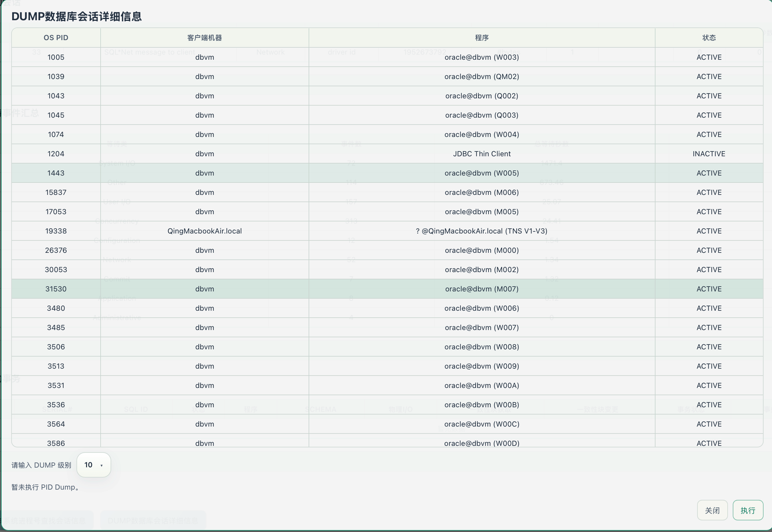Click the OS PID column header
The height and width of the screenshot is (532, 772).
click(56, 38)
